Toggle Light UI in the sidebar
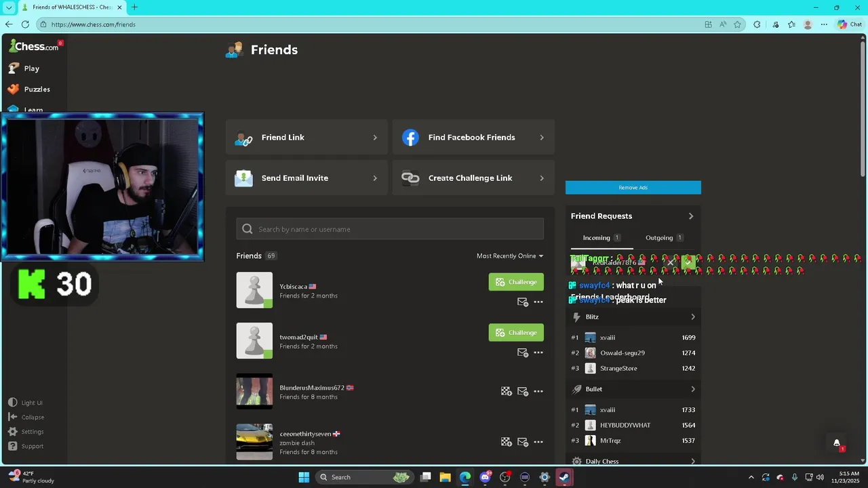Viewport: 868px width, 488px height. (x=25, y=403)
